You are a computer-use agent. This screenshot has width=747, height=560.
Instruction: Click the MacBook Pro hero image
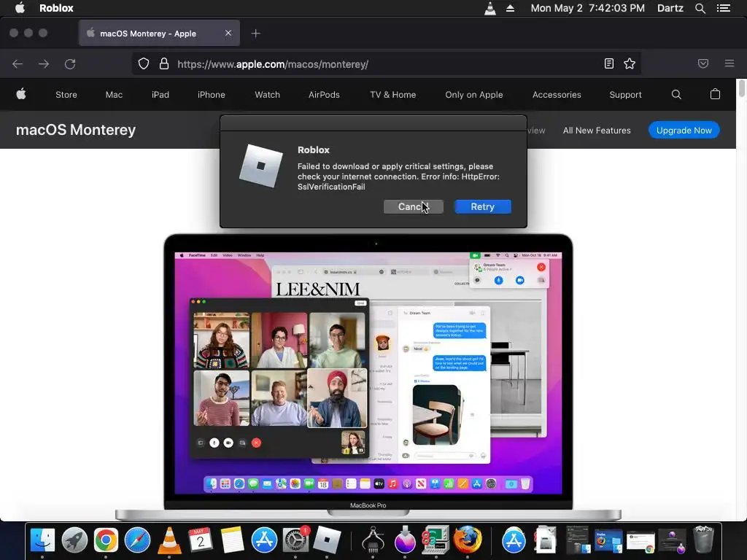pyautogui.click(x=368, y=377)
